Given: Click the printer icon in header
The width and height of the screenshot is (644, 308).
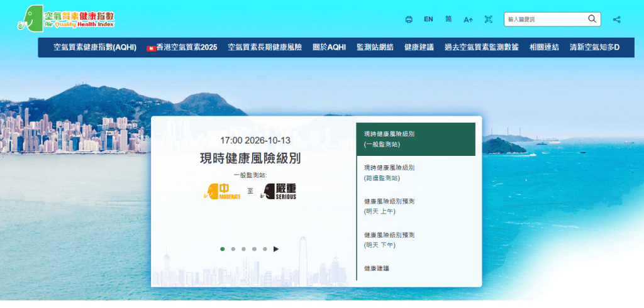Looking at the screenshot, I should (x=409, y=19).
